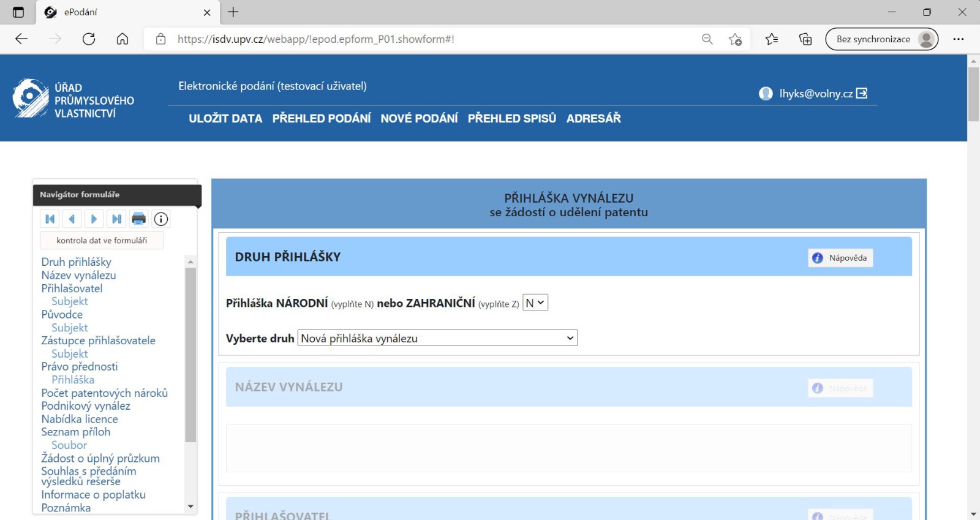This screenshot has width=980, height=520.
Task: Open the PŘEHLED PODÁNÍ menu item
Action: [321, 118]
